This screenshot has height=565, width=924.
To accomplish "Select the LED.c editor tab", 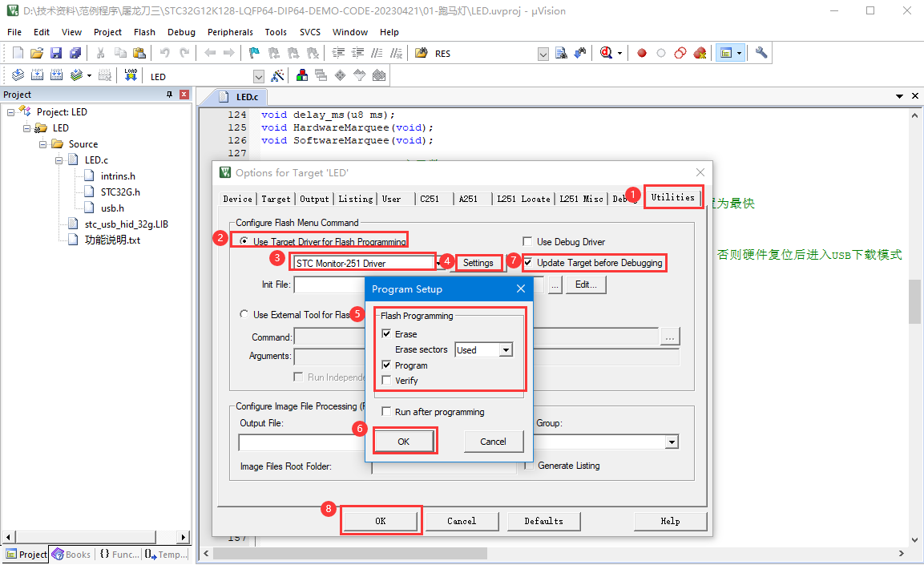I will pyautogui.click(x=240, y=97).
